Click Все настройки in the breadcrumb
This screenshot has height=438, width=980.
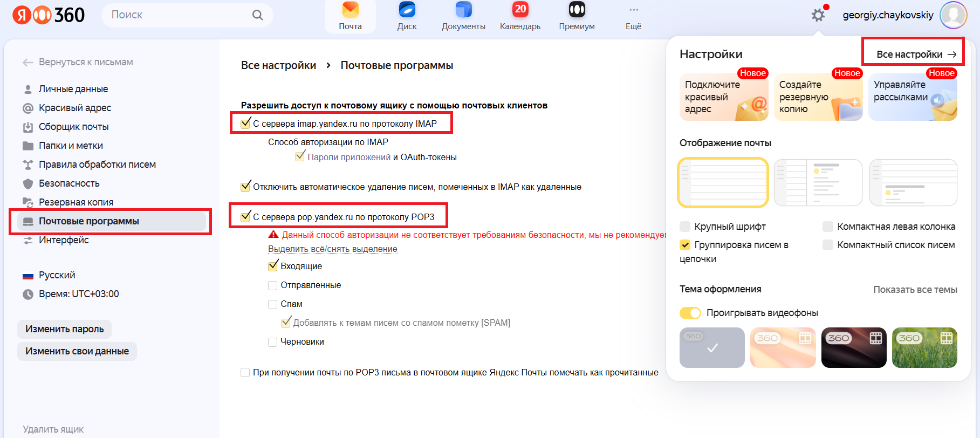(278, 65)
